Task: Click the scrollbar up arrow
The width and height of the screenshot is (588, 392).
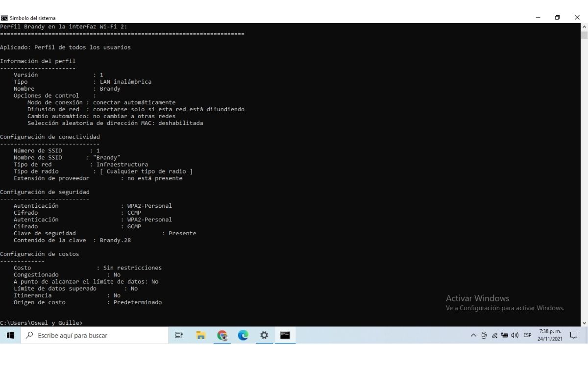Action: [x=584, y=26]
